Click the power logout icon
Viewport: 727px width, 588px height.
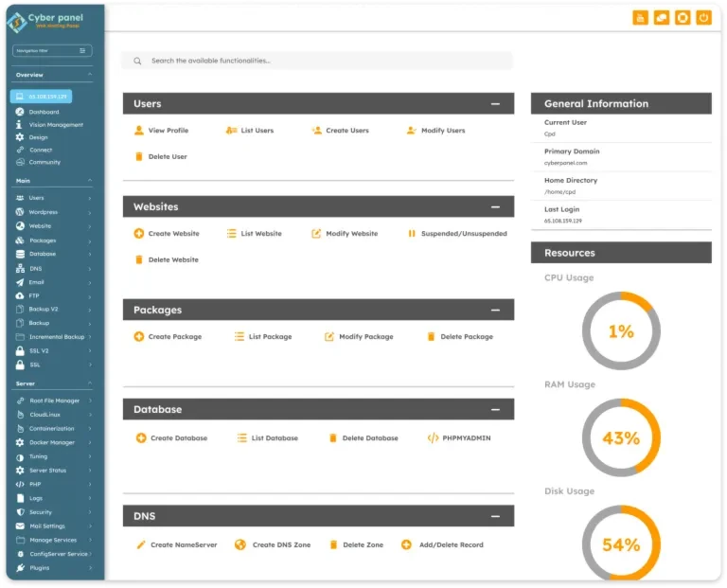coord(704,18)
